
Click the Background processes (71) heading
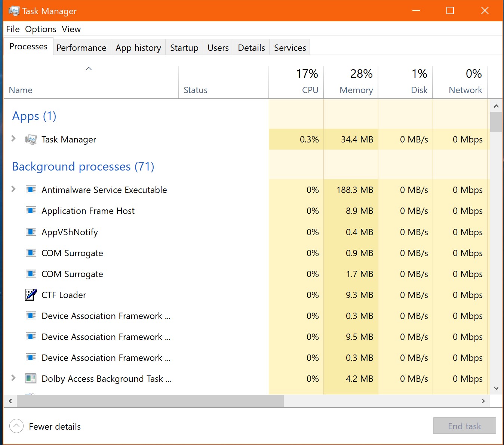tap(83, 166)
